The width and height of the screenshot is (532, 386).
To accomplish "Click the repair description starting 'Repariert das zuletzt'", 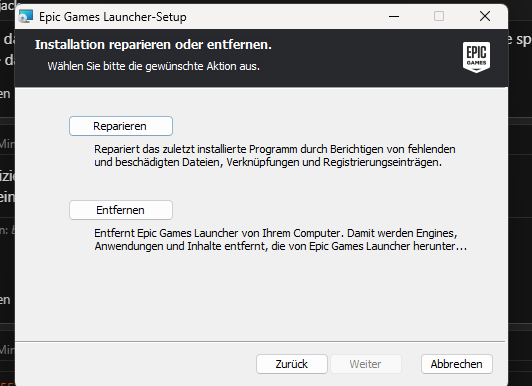I will pos(275,156).
